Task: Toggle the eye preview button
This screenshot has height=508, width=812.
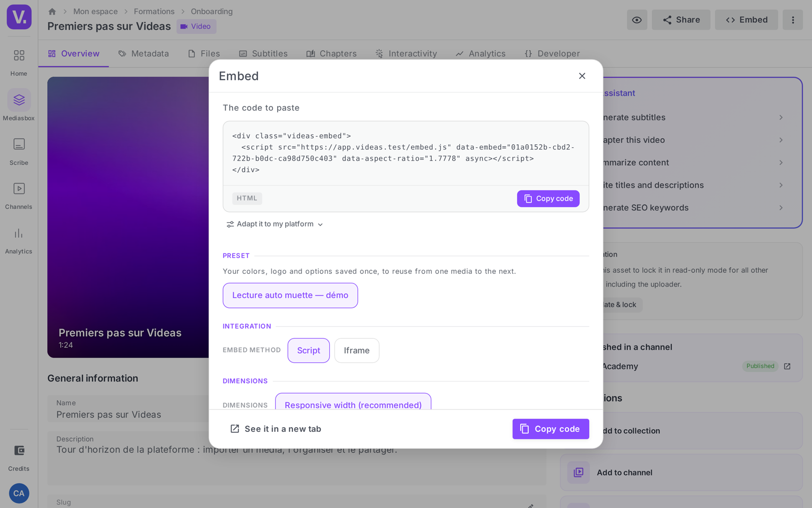Action: point(637,20)
